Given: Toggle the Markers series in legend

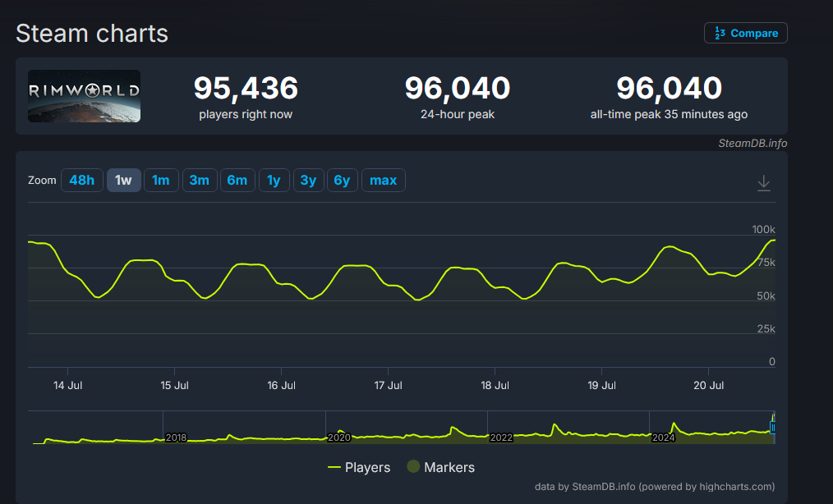Looking at the screenshot, I should click(x=441, y=467).
